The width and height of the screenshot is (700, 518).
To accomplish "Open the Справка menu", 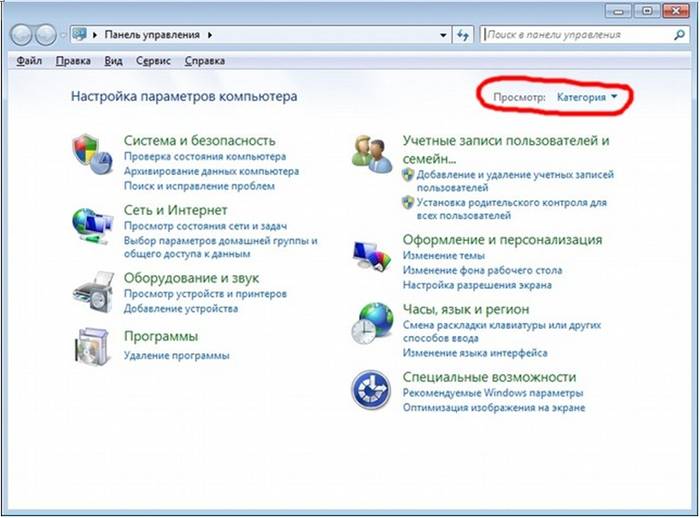I will (x=204, y=61).
